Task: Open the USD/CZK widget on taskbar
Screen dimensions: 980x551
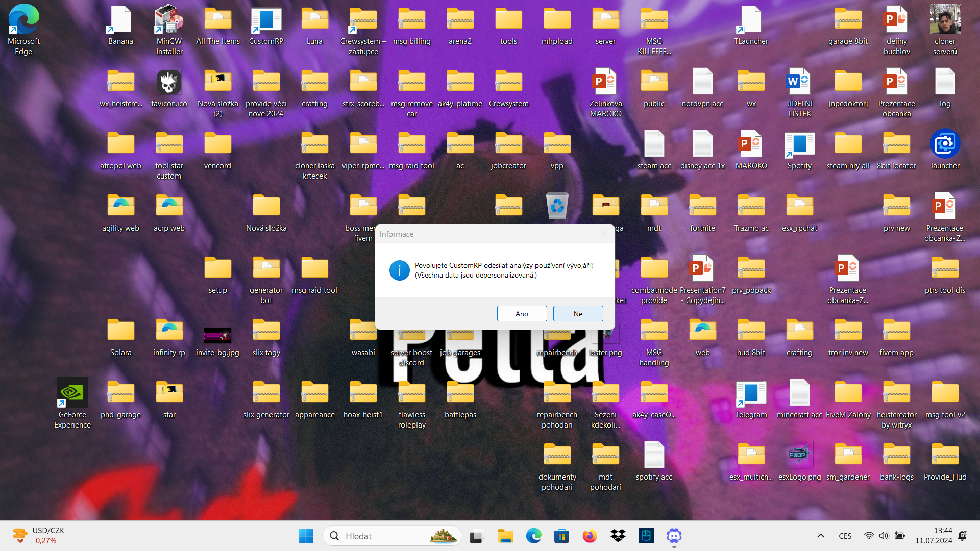Action: click(x=38, y=536)
